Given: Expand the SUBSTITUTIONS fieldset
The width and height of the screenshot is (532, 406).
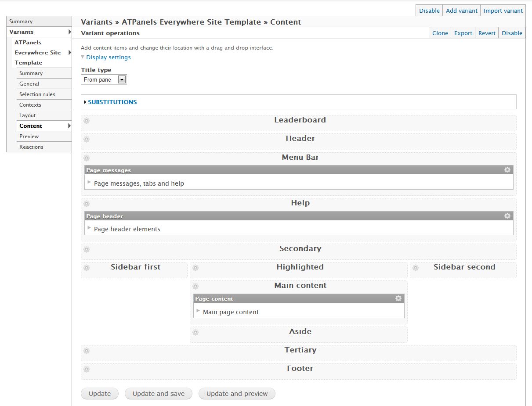Looking at the screenshot, I should 112,102.
